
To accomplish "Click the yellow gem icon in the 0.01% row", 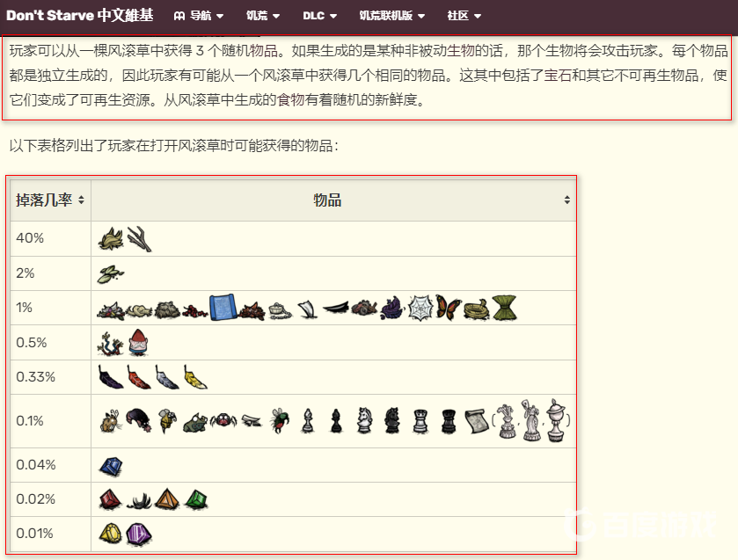I will 111,535.
